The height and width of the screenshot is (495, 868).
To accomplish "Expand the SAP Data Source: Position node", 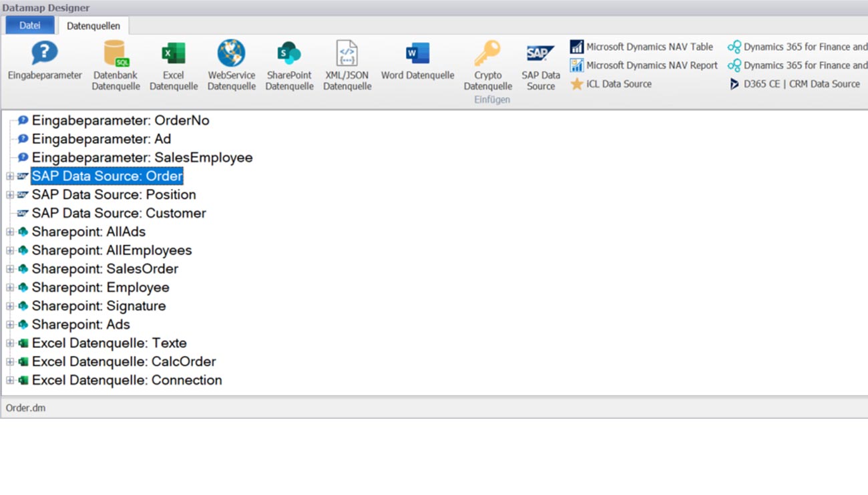I will point(9,195).
